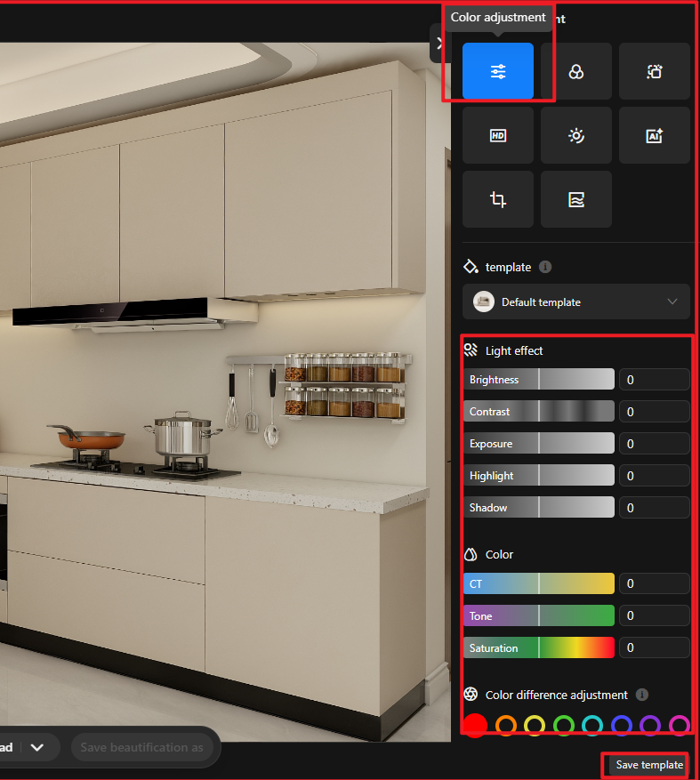Image resolution: width=700 pixels, height=780 pixels.
Task: Open the wave image effect tool
Action: click(x=575, y=199)
